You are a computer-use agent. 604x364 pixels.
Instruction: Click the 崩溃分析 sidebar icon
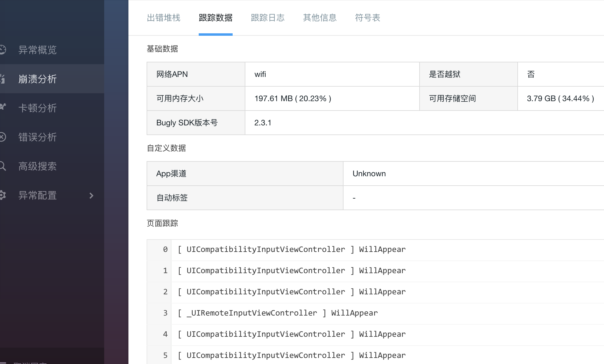2,79
